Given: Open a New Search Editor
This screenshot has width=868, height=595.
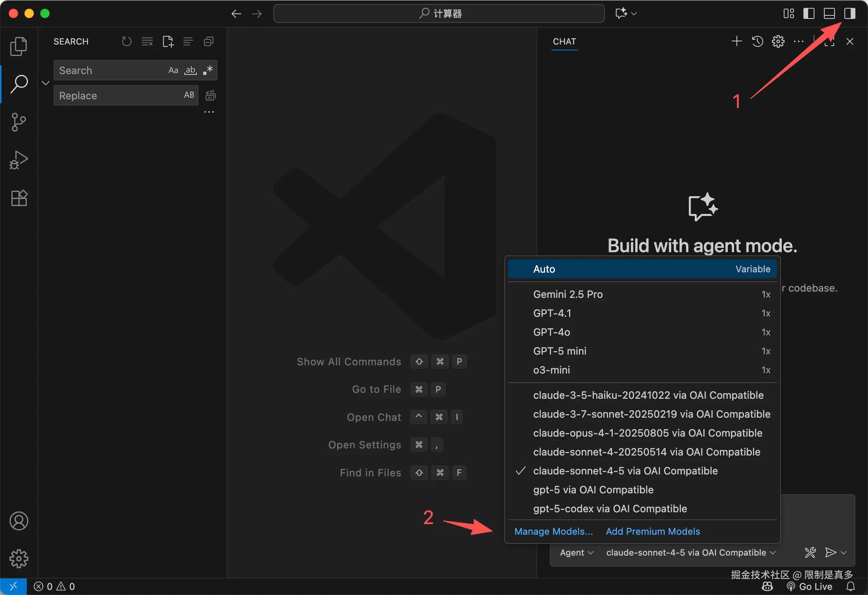Looking at the screenshot, I should coord(168,41).
